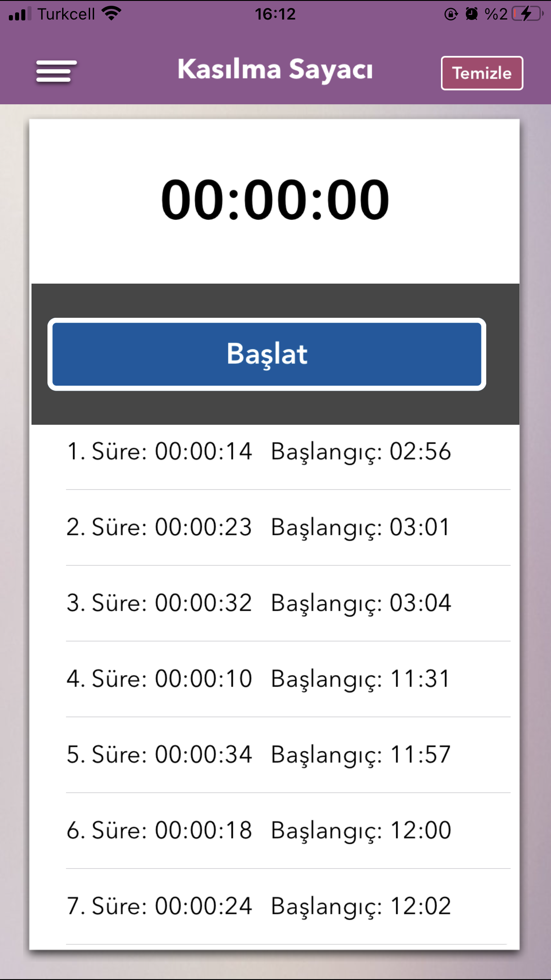The image size is (551, 980).
Task: Tap contraction entry 5 lasting 00:00:34
Action: pyautogui.click(x=259, y=755)
